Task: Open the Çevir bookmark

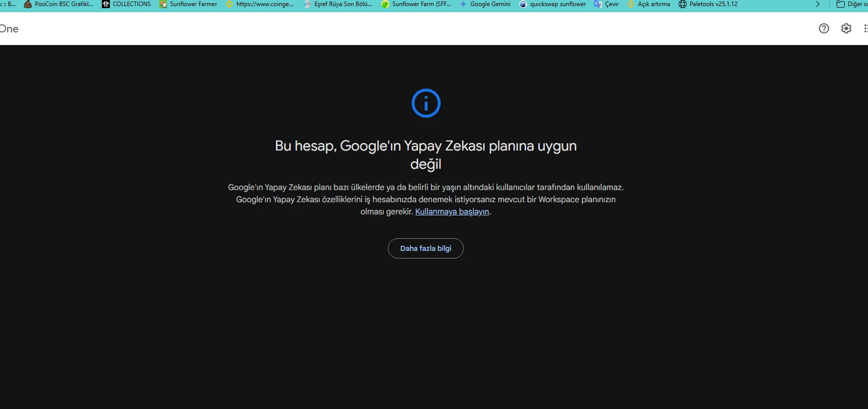Action: click(x=606, y=4)
